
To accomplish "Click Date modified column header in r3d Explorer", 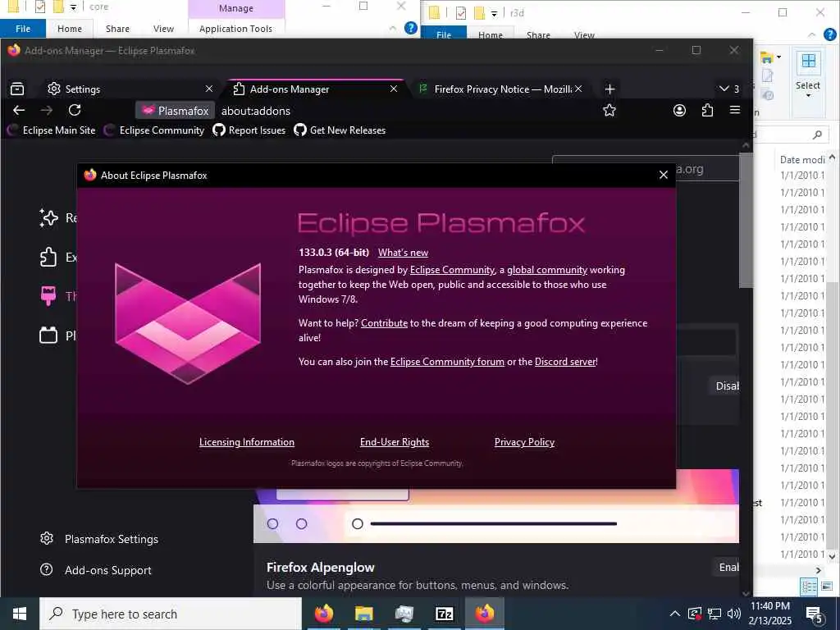I will [x=802, y=159].
